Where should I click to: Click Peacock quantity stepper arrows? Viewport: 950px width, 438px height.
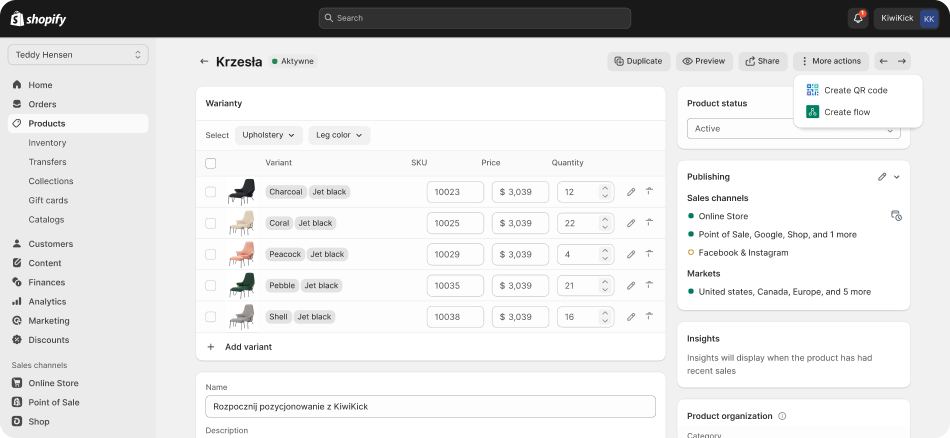[605, 254]
